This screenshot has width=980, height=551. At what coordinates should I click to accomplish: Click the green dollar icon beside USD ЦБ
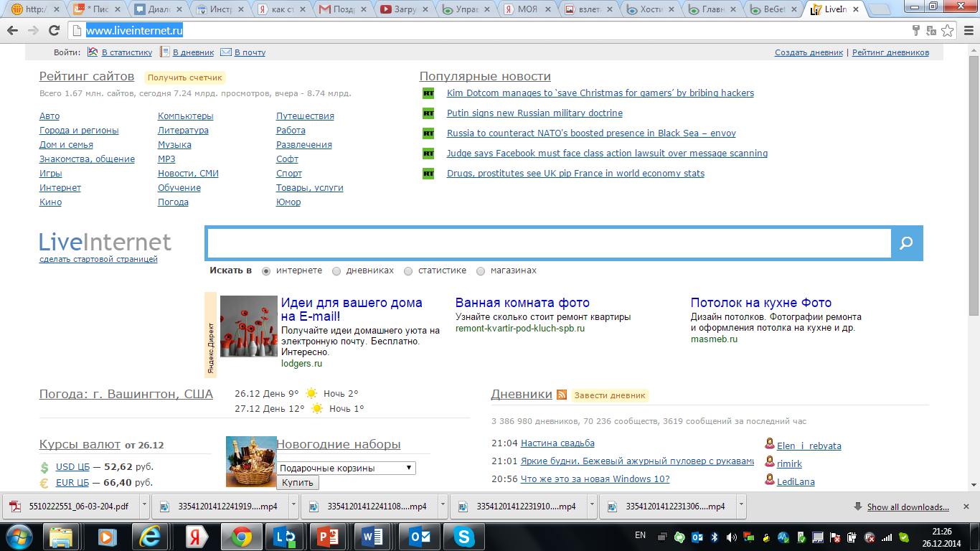[44, 467]
